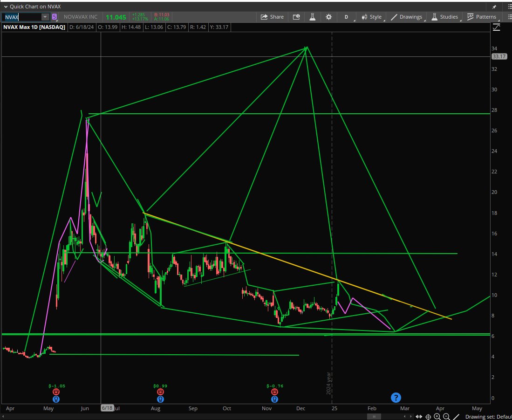Click the NVAX symbol input field
This screenshot has height=420, width=512.
[x=21, y=17]
